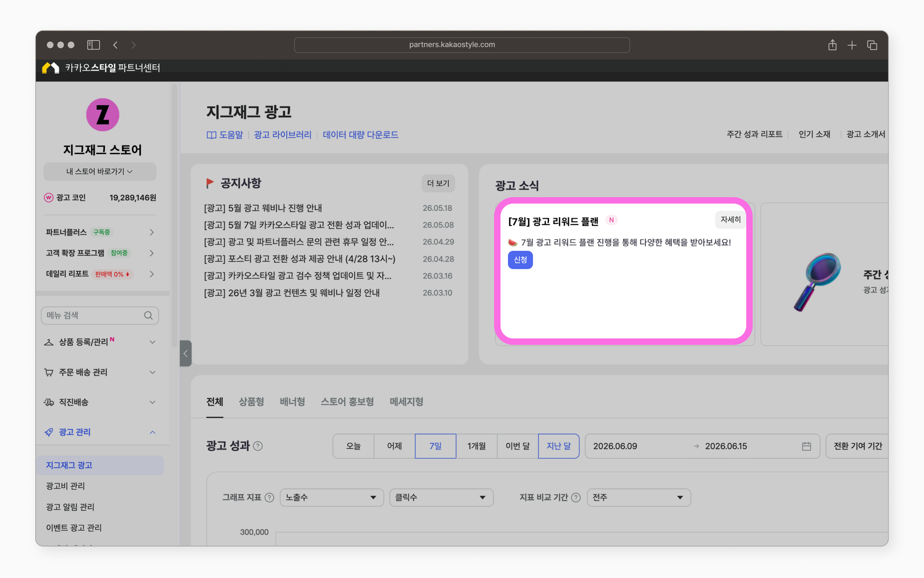Click the browser forward arrow
Screen dimensions: 924x578
click(x=133, y=45)
